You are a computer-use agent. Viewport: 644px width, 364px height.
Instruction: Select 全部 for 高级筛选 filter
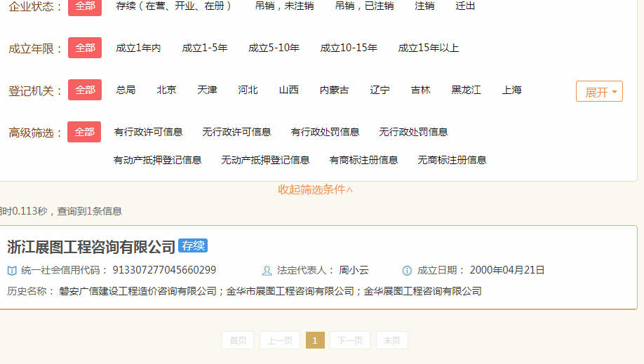pyautogui.click(x=84, y=132)
